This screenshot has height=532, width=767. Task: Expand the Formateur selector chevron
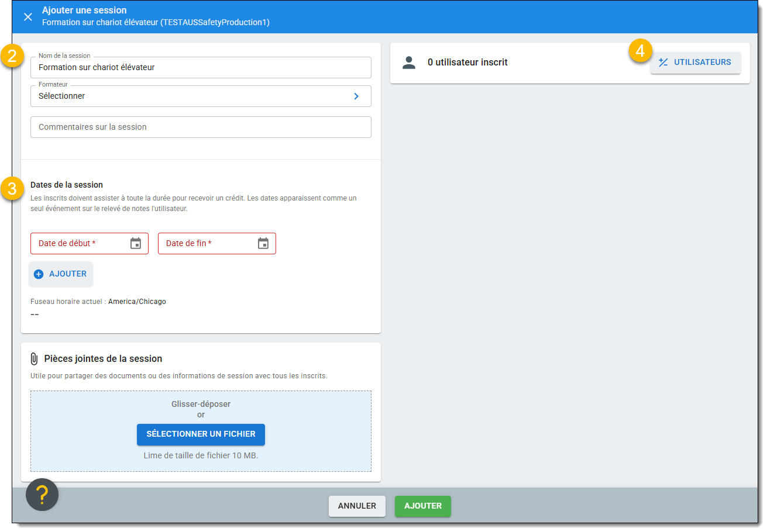coord(356,96)
